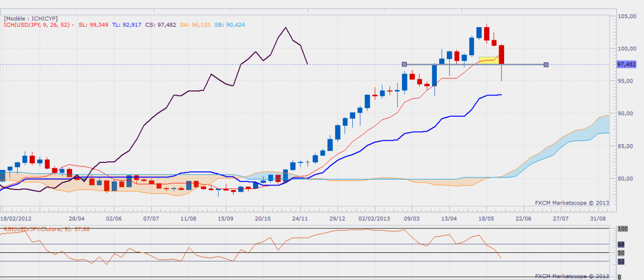Click the 31/08 date label
This screenshot has width=644, height=280.
tap(598, 219)
